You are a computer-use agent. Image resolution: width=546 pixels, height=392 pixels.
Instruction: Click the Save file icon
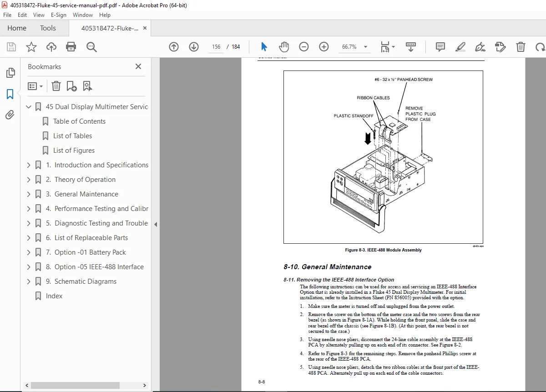(11, 47)
